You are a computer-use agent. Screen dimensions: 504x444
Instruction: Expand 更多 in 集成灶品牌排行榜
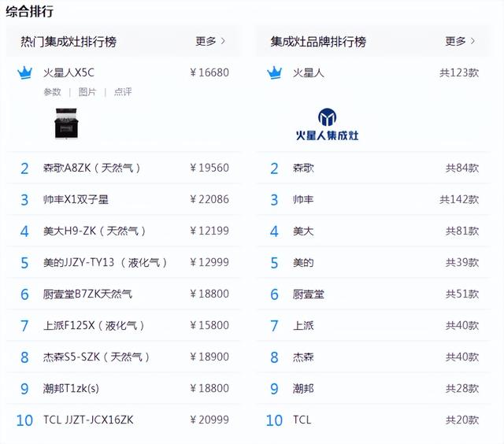[x=460, y=41]
